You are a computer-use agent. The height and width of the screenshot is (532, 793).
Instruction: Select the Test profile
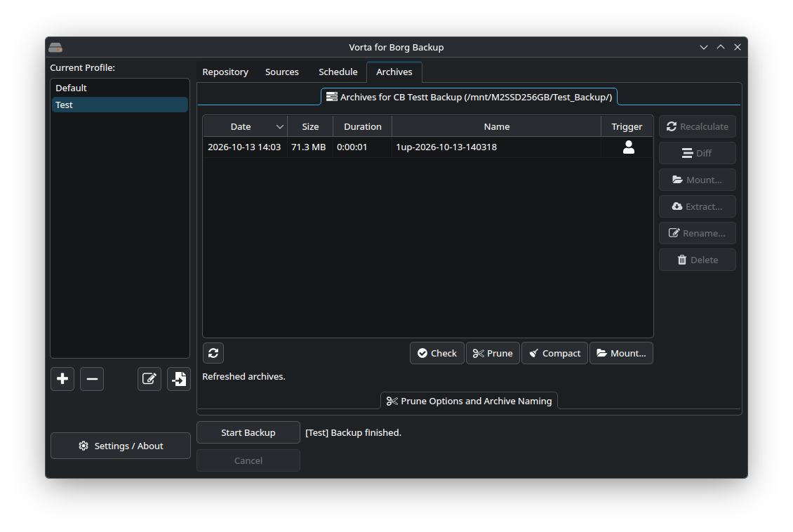[120, 105]
